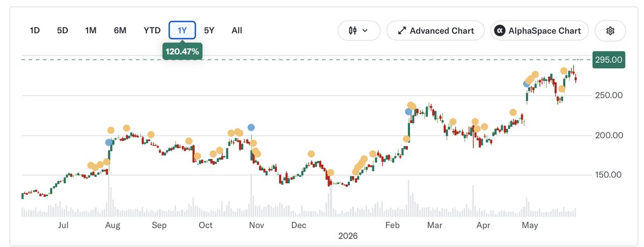Select the 5D time range
The width and height of the screenshot is (644, 247).
63,31
